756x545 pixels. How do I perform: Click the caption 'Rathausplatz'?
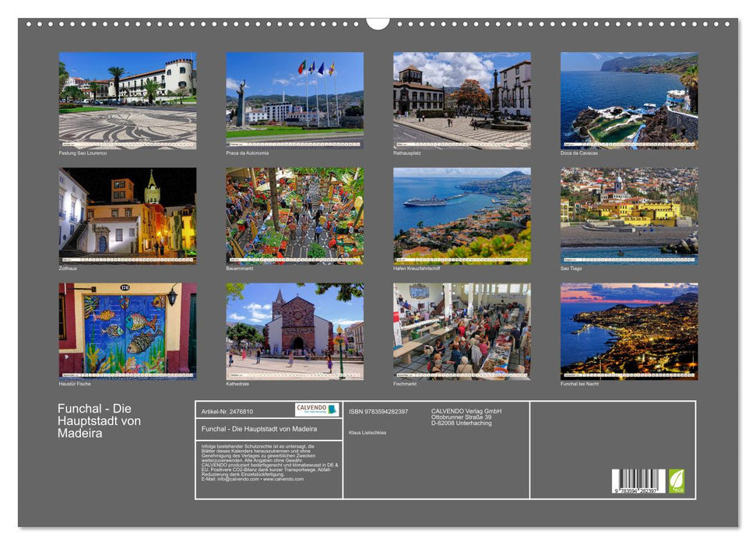(407, 153)
